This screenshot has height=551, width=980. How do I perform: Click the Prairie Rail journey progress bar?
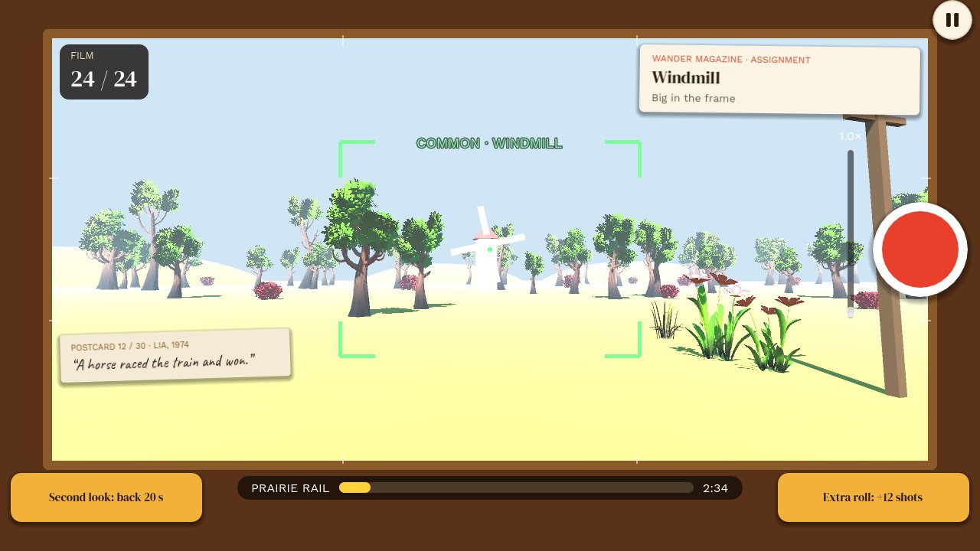point(516,487)
